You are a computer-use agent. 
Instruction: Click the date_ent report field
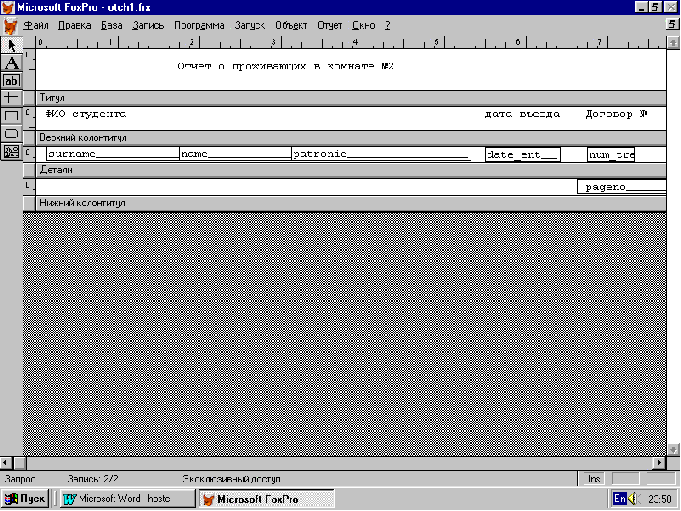(522, 155)
